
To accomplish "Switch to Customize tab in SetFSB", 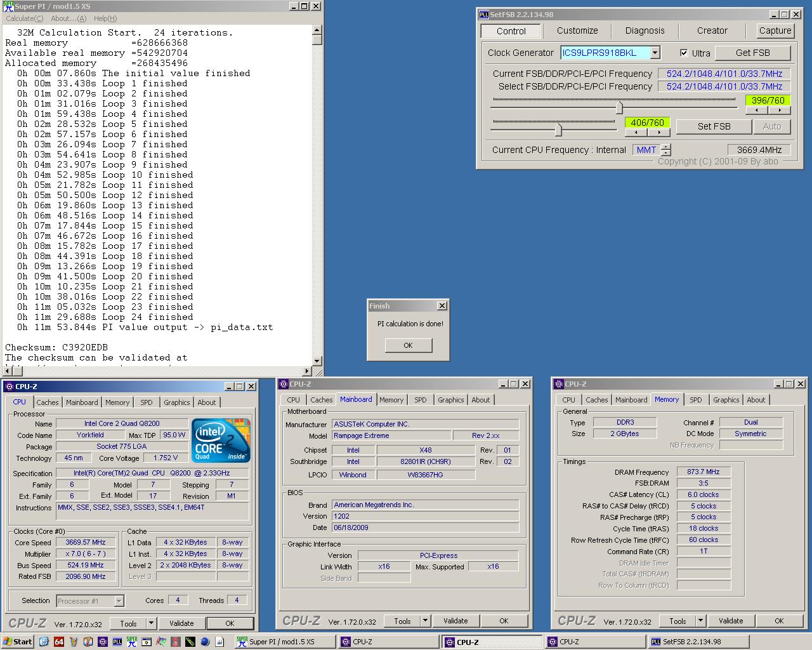I will pyautogui.click(x=577, y=30).
